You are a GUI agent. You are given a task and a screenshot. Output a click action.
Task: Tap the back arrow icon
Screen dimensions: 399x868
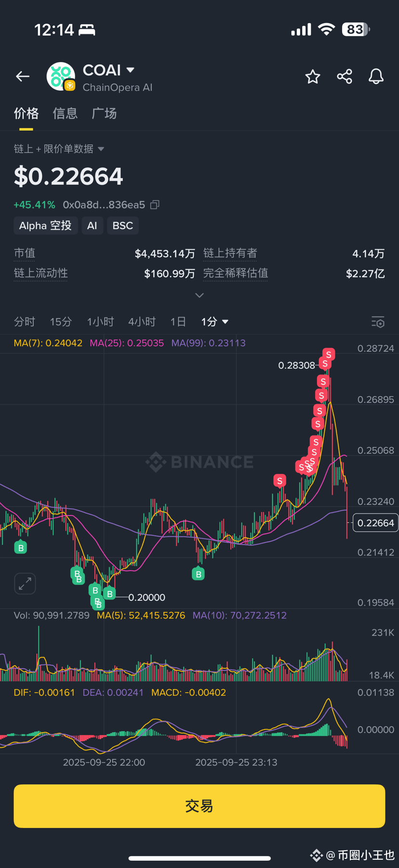[x=23, y=76]
